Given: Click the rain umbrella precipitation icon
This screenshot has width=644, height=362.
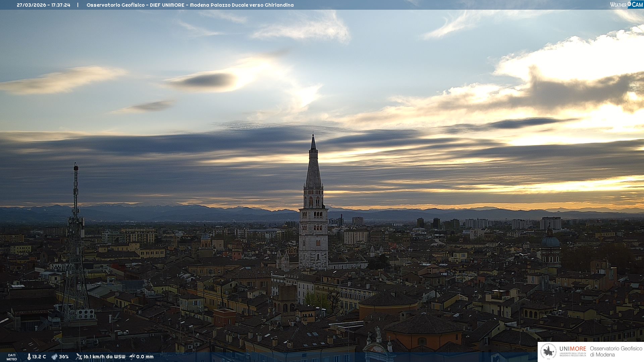Looking at the screenshot, I should pyautogui.click(x=132, y=357).
